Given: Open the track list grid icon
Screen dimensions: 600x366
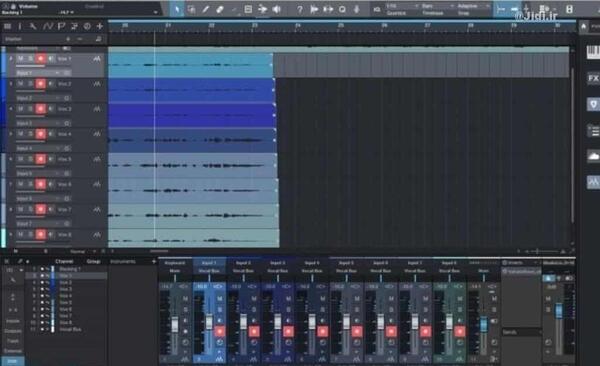Looking at the screenshot, I should (x=7, y=26).
